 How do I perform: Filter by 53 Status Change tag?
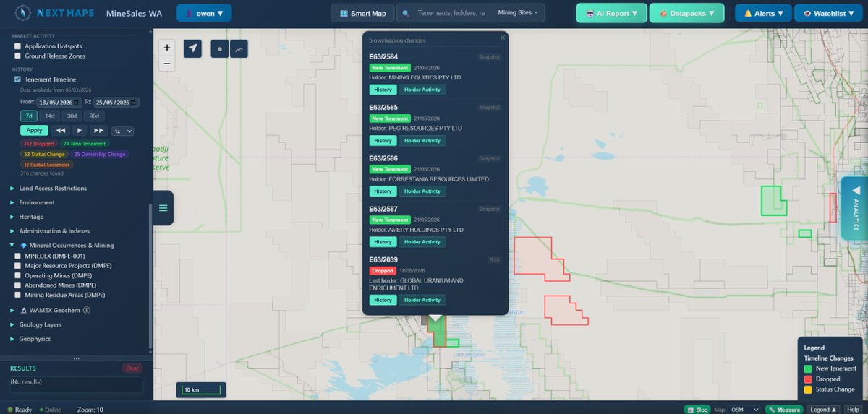[x=45, y=154]
